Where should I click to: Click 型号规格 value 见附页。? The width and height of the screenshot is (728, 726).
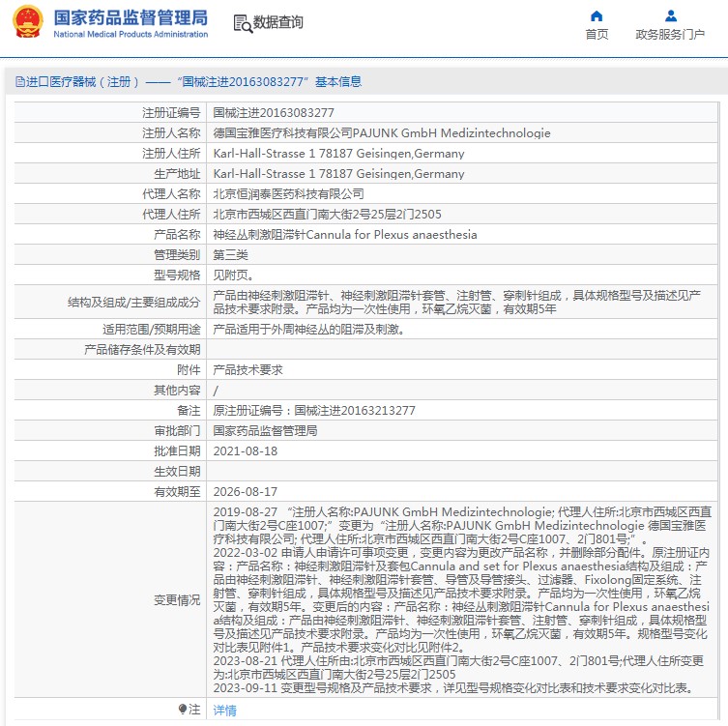pos(234,276)
